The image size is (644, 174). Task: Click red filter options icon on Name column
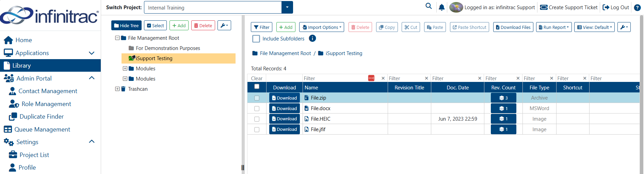(371, 78)
